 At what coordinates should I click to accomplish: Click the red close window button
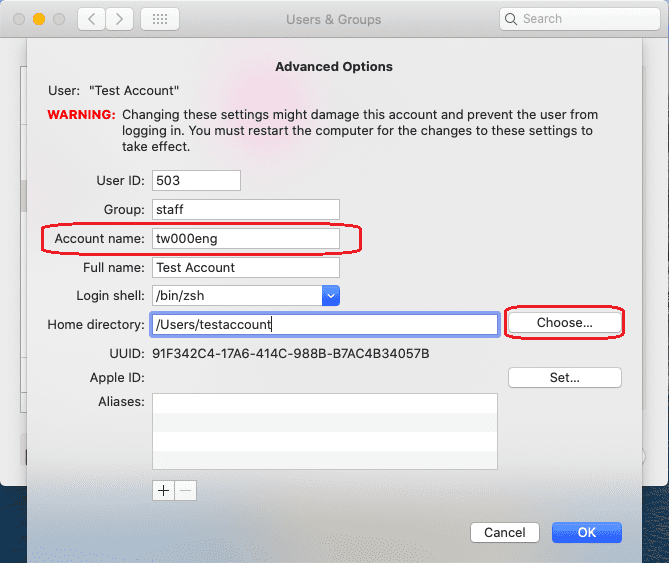[19, 19]
